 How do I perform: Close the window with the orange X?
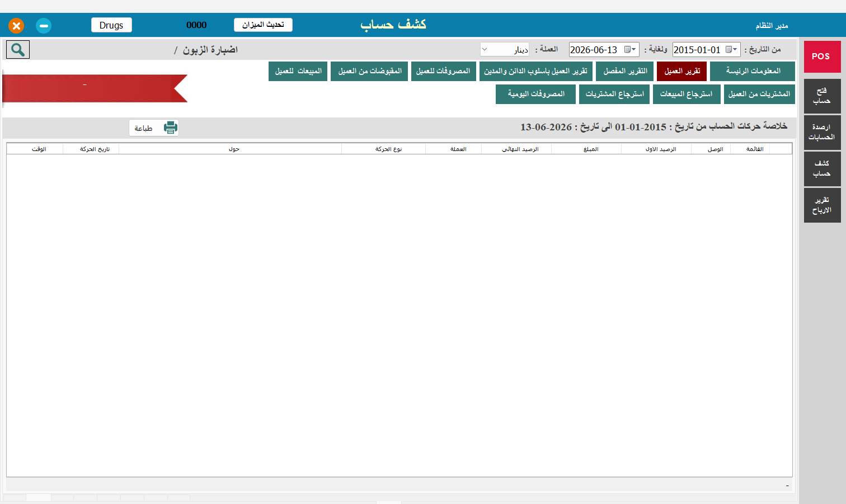coord(16,26)
